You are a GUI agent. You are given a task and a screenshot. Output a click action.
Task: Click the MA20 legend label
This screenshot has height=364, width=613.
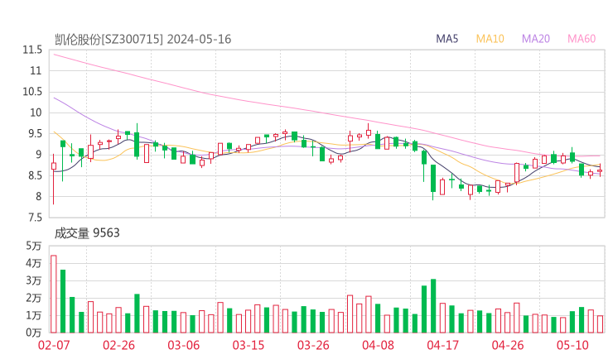coord(536,39)
